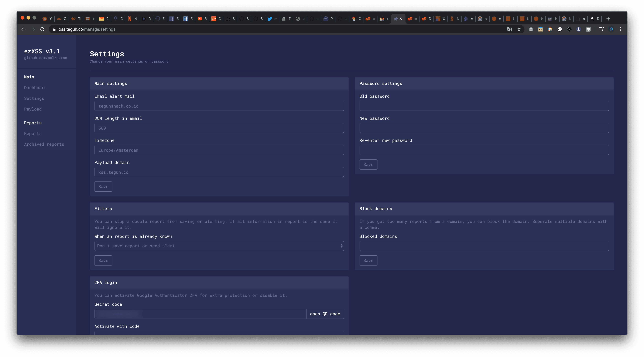This screenshot has width=644, height=357.
Task: Expand the 'When an report is already known' dropdown
Action: (219, 246)
